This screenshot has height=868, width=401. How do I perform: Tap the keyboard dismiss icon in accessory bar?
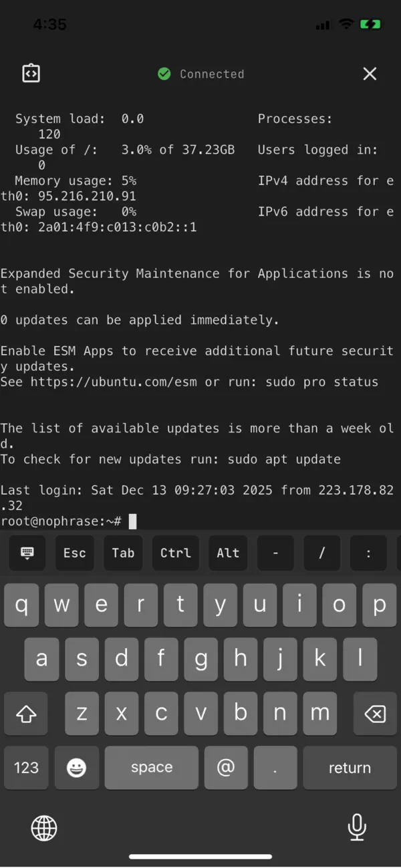coord(27,553)
